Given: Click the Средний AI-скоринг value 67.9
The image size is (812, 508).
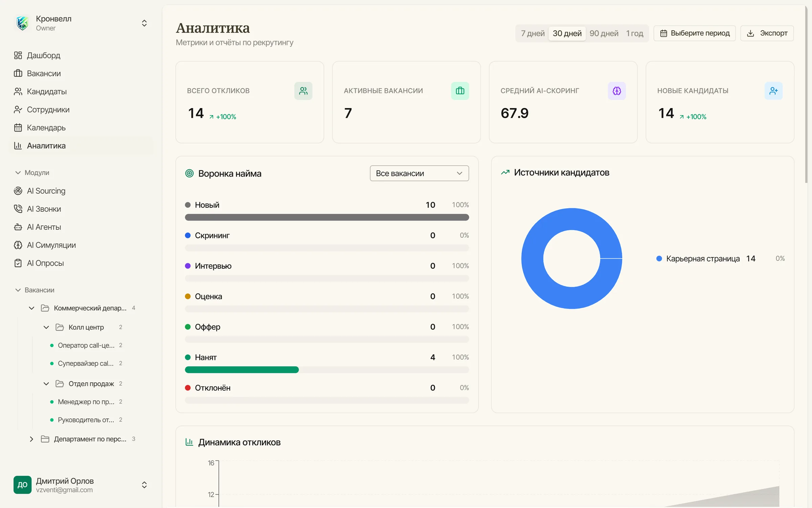Looking at the screenshot, I should pyautogui.click(x=514, y=113).
